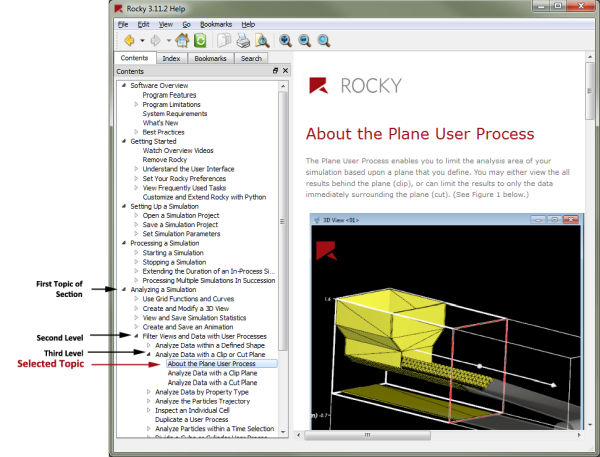600x457 pixels.
Task: Open the Back history dropdown arrow
Action: [142, 42]
